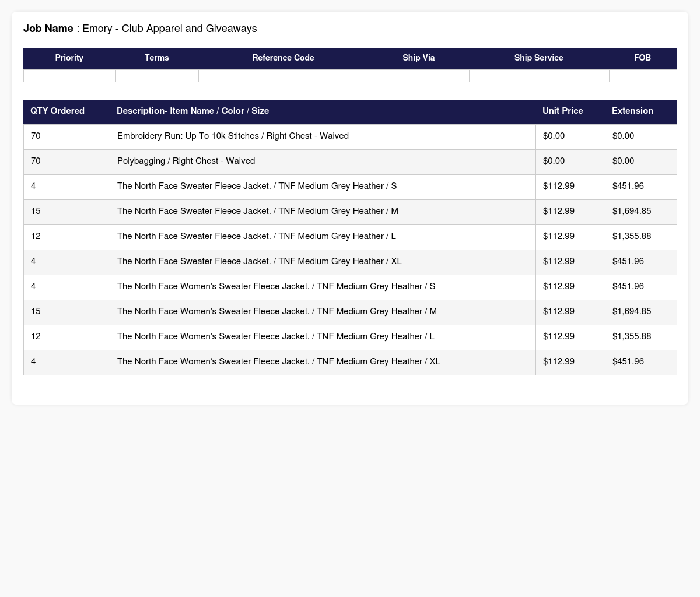700x597 pixels.
Task: Select the Terms column header
Action: tap(157, 58)
